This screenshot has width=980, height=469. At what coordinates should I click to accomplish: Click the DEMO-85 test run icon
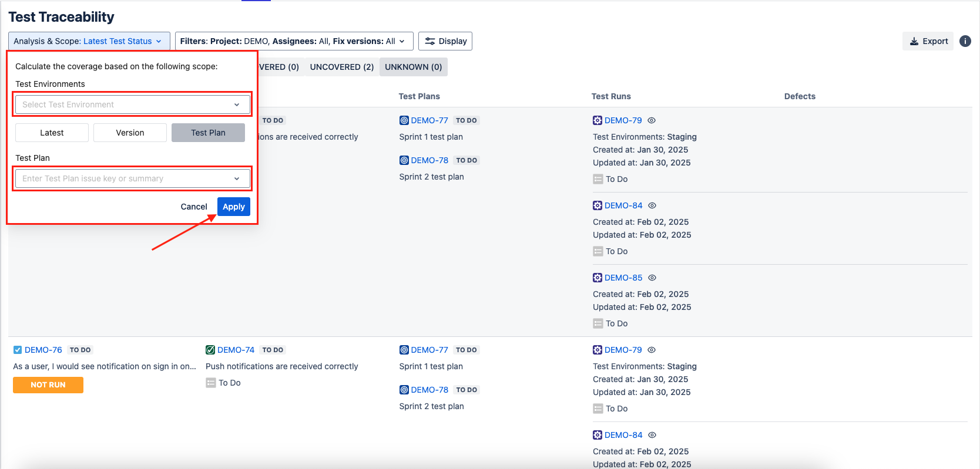598,278
